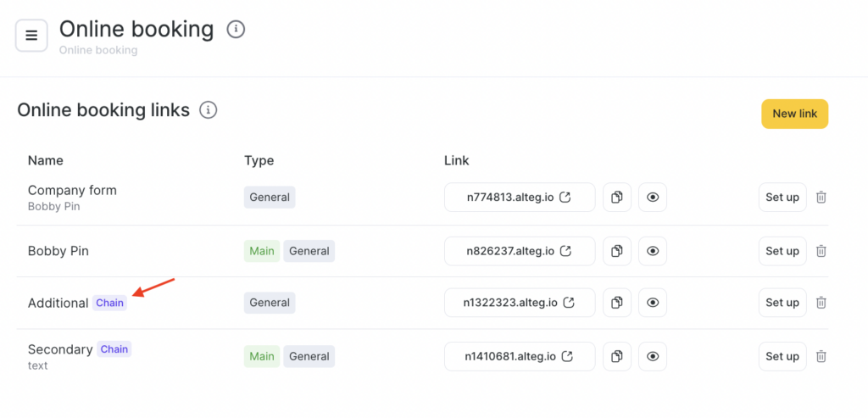Click the Main badge in Bobby Pin row

[x=261, y=251]
